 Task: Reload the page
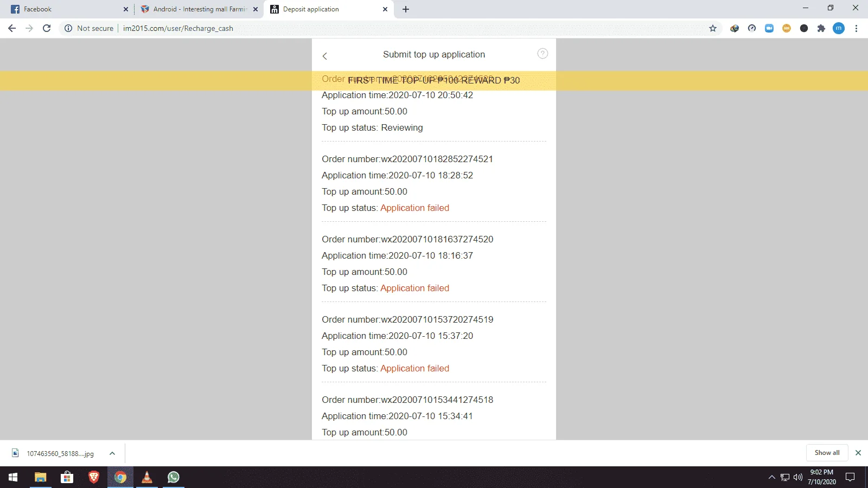coord(47,28)
